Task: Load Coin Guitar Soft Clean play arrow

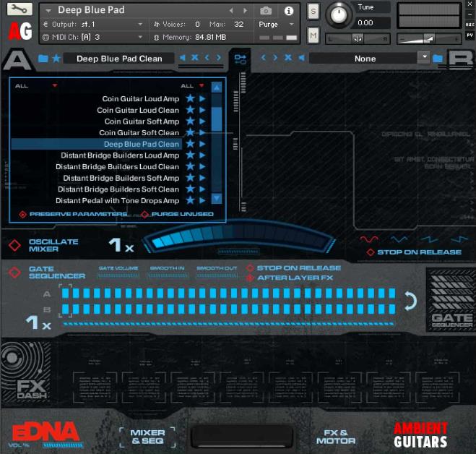Action: (x=202, y=132)
